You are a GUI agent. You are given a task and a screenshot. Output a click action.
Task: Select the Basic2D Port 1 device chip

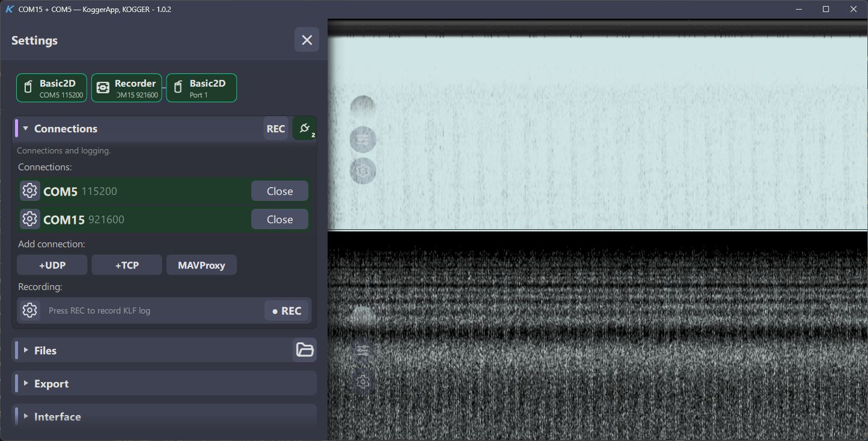tap(201, 88)
